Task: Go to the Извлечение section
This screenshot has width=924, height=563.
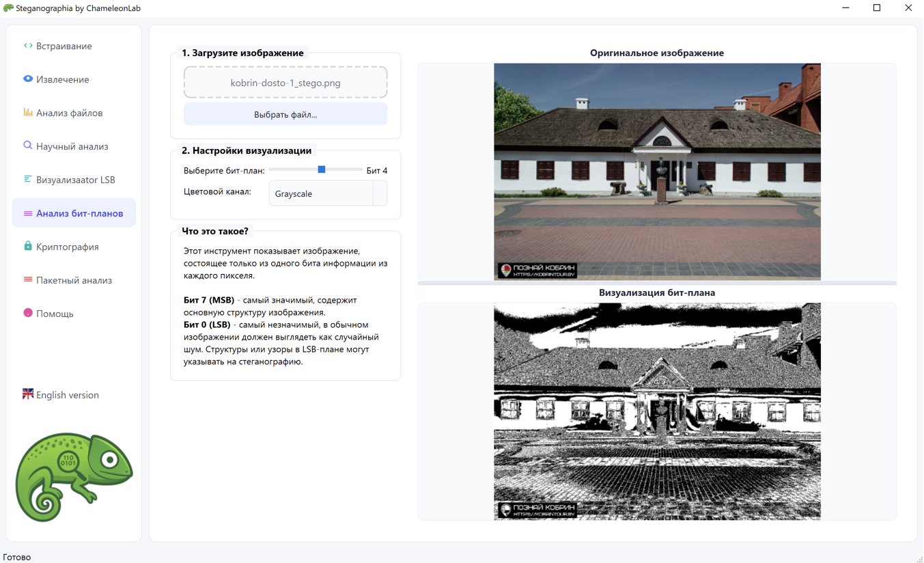Action: click(74, 79)
